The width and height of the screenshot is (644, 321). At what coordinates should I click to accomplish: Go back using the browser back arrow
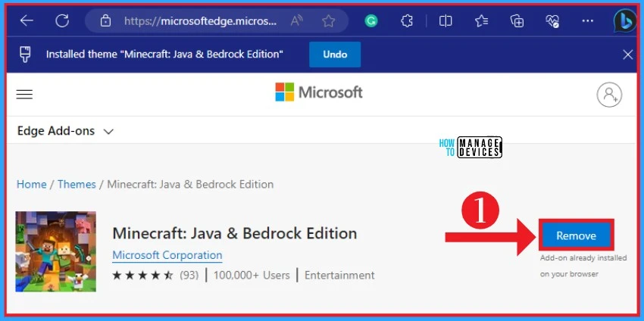pos(27,21)
